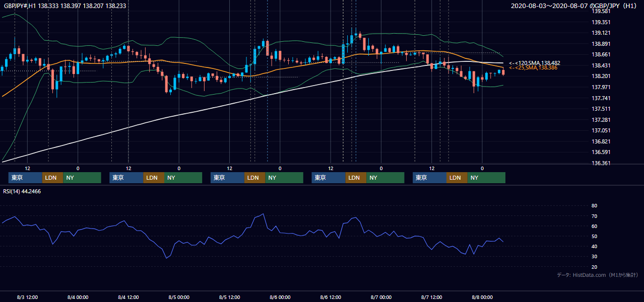Select the second LDN session box from left
The width and height of the screenshot is (644, 302).
click(154, 178)
